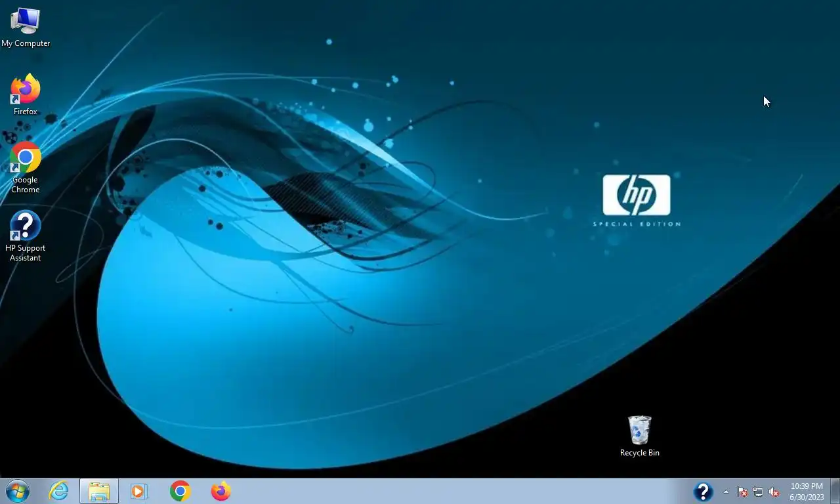The height and width of the screenshot is (504, 840).
Task: Click the Show Desktop button
Action: click(835, 491)
